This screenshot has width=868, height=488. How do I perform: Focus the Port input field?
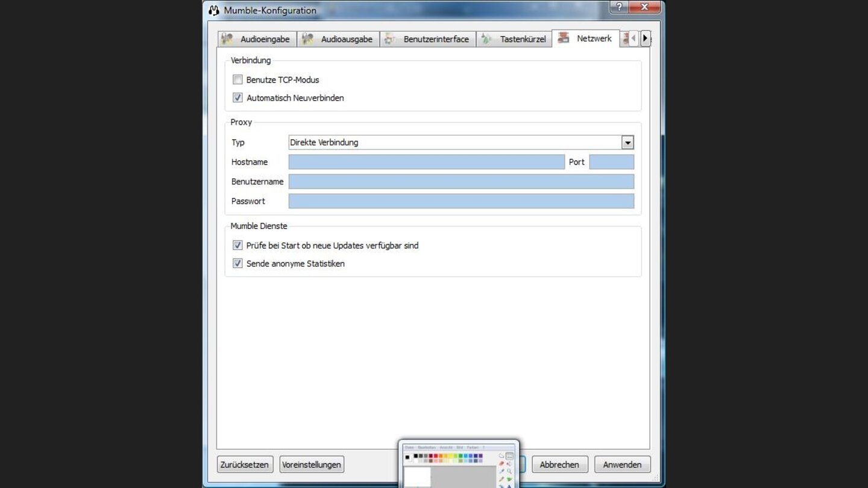(x=612, y=162)
